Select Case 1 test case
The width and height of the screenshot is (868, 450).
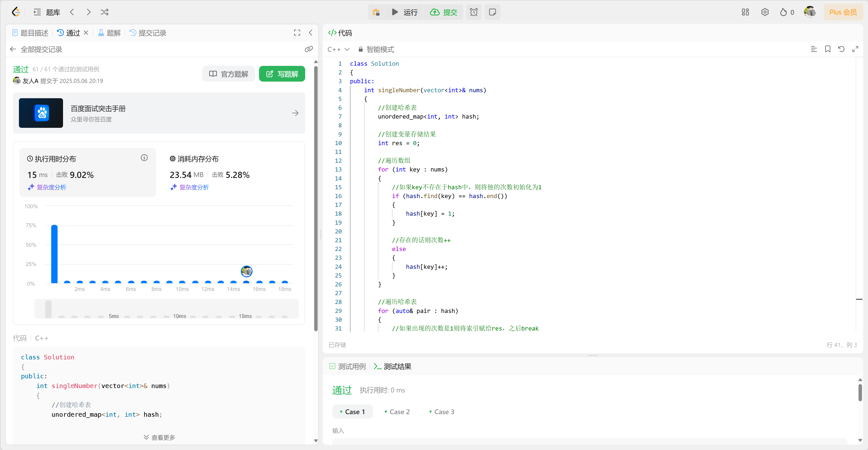[353, 412]
